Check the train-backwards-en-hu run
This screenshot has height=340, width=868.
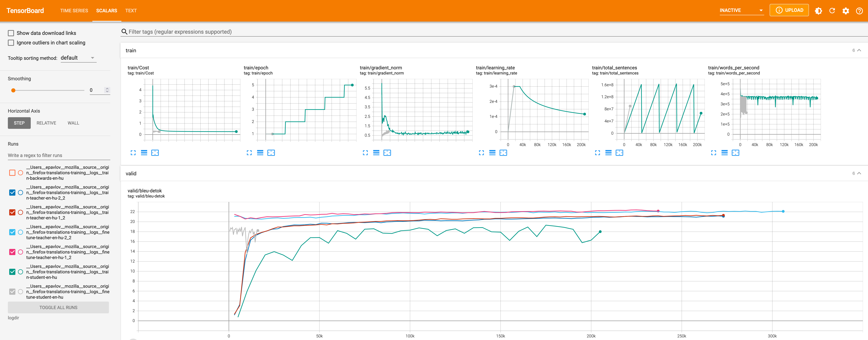click(x=12, y=173)
